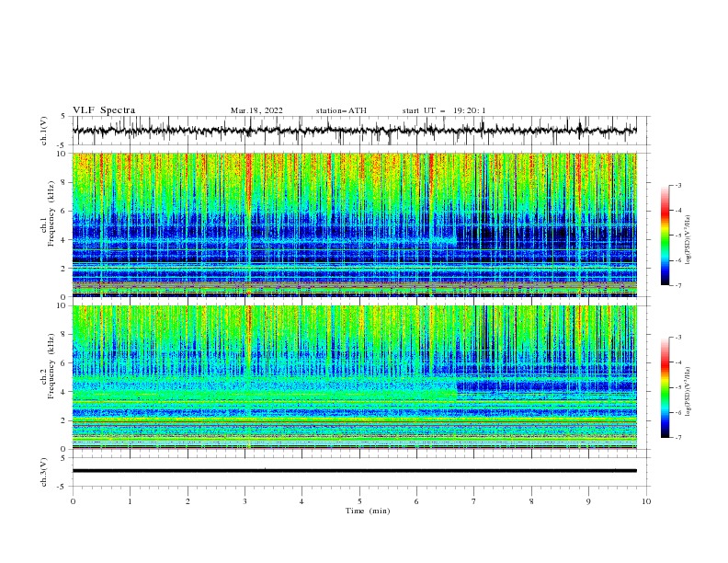
Task: Click the time axis tick label "6"
Action: coord(416,501)
